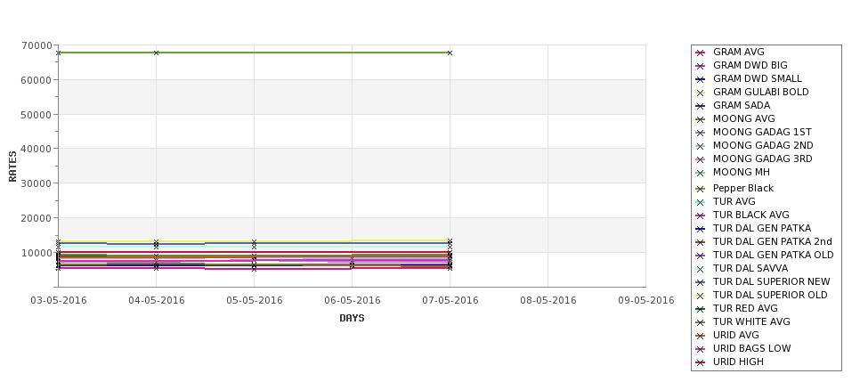Click the URID BAGS LOW legend marker
This screenshot has width=868, height=382.
click(x=700, y=349)
